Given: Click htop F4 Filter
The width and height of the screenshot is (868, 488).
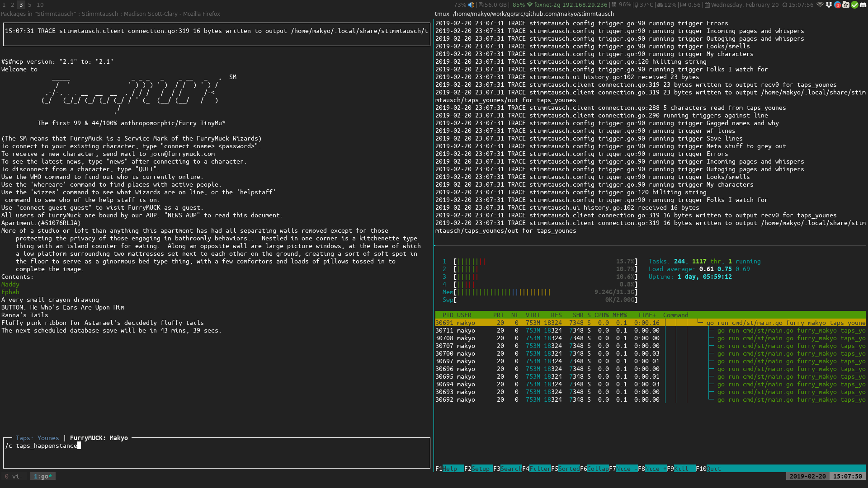Looking at the screenshot, I should pyautogui.click(x=536, y=469).
